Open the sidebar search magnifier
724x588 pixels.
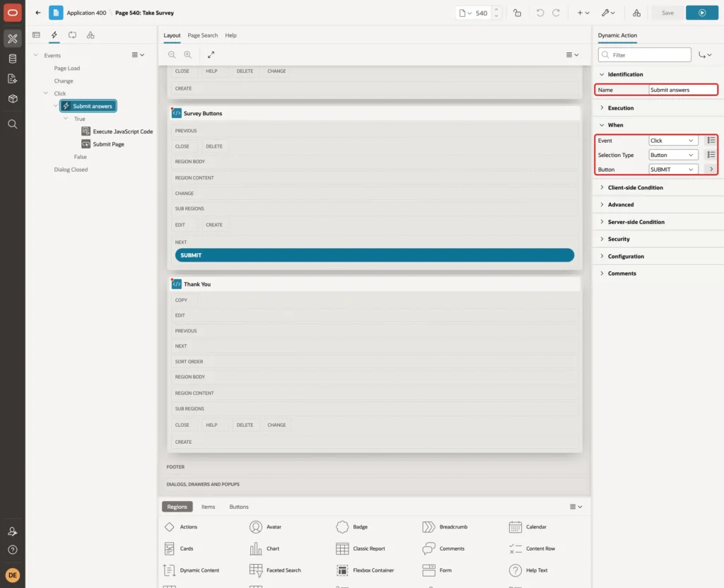point(13,124)
